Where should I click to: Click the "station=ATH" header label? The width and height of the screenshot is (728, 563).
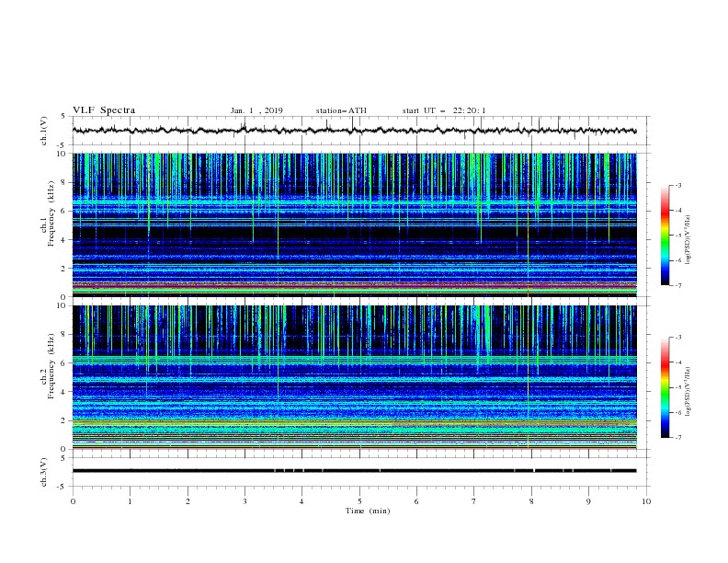point(341,110)
